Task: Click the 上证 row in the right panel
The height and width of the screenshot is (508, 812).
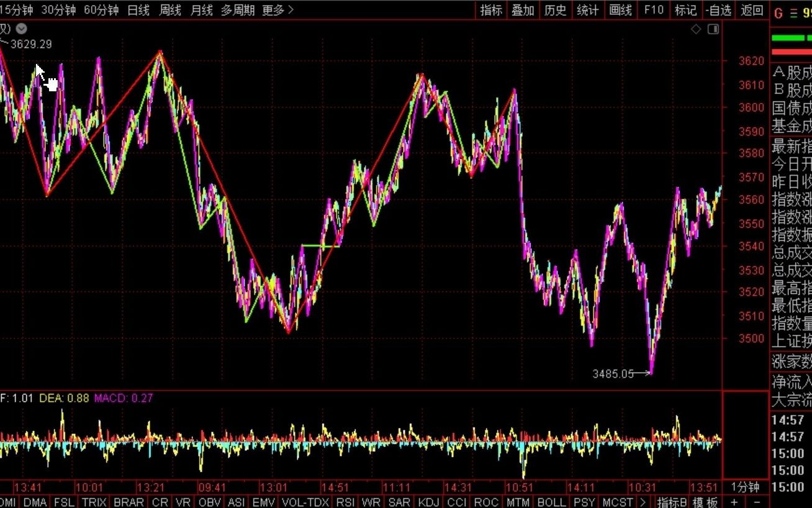Action: point(792,341)
